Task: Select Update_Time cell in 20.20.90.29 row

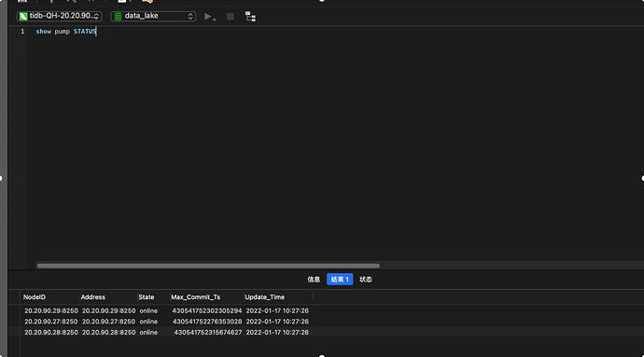Action: [277, 310]
